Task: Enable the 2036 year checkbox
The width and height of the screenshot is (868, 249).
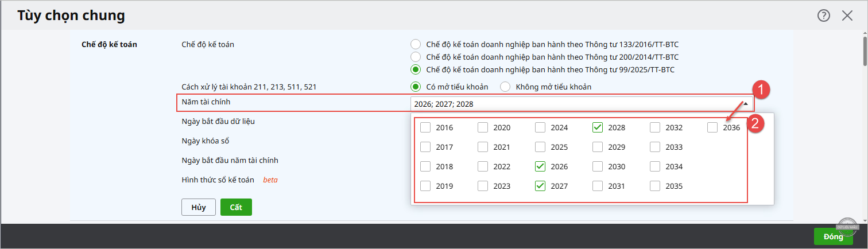Action: (x=712, y=127)
